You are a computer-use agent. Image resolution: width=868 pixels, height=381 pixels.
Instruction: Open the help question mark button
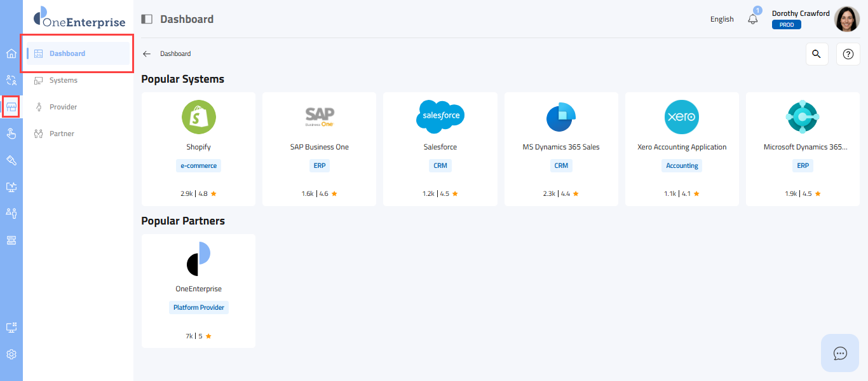[x=848, y=54]
